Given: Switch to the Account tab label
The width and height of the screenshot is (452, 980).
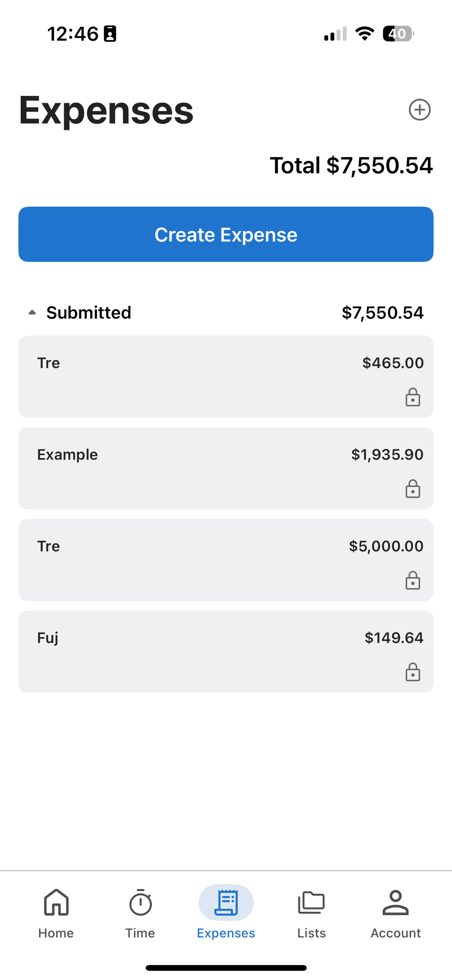Looking at the screenshot, I should (396, 933).
